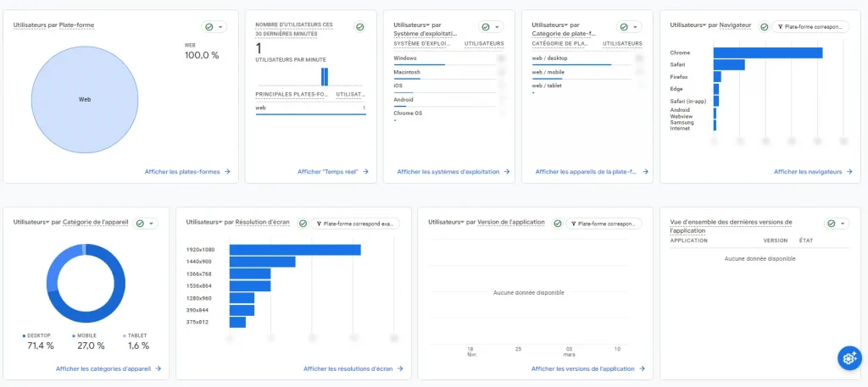Click the Plate-forme filter chip on Navigateur card
This screenshot has width=868, height=387.
coord(810,26)
